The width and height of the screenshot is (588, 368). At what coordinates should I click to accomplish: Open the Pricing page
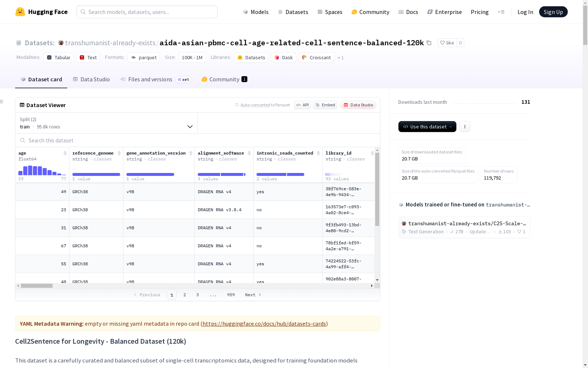tap(480, 12)
